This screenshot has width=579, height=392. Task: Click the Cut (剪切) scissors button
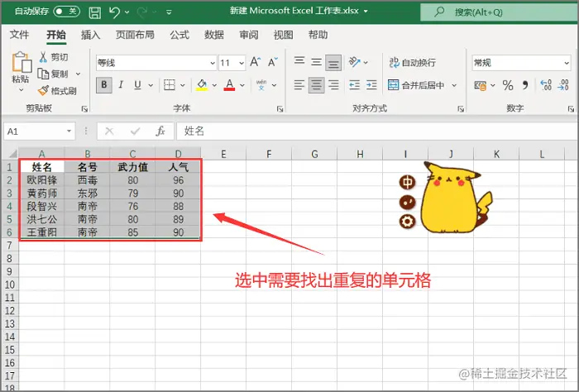(x=54, y=57)
